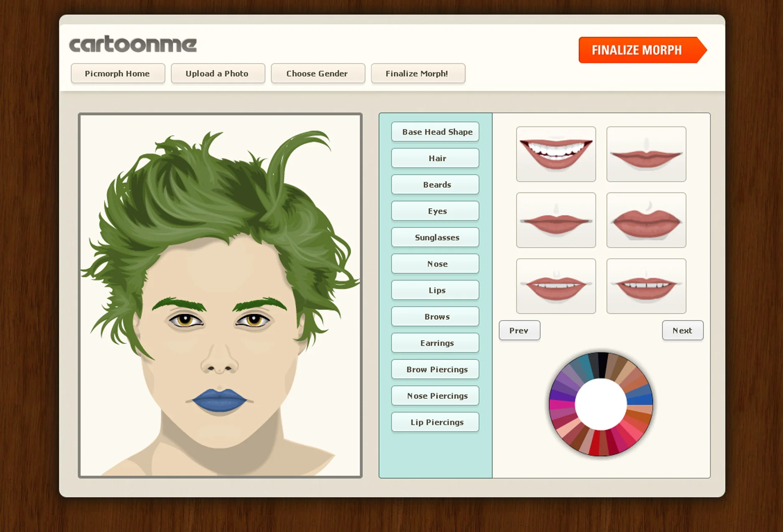Switch to the Hair category
783x532 pixels.
point(435,158)
